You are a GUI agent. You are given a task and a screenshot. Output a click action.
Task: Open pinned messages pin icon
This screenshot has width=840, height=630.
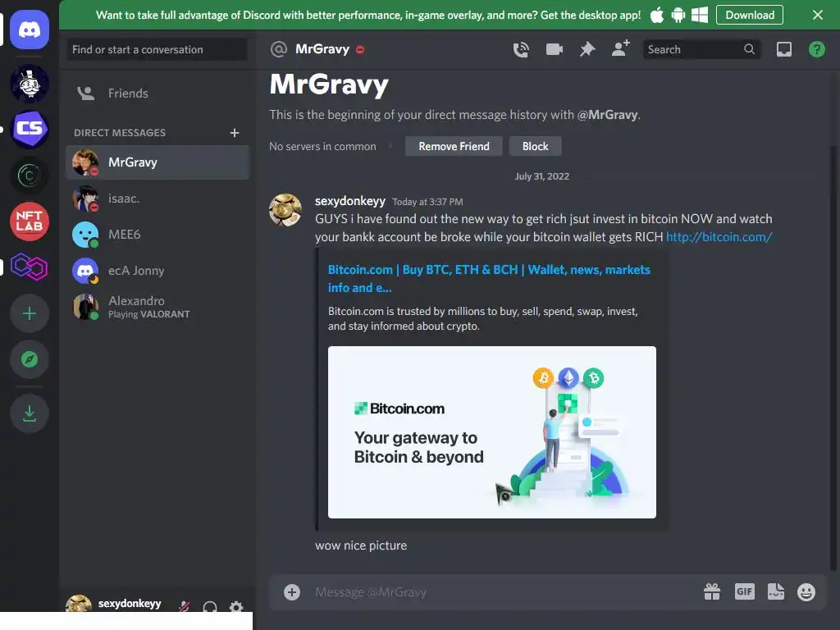587,49
